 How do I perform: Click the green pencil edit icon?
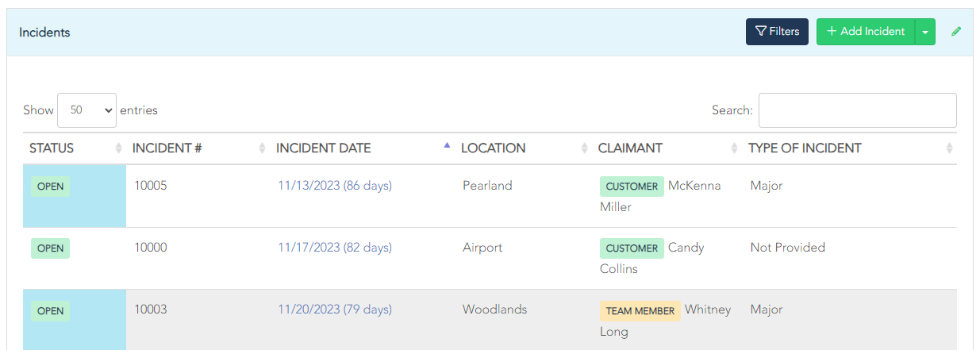(x=956, y=32)
